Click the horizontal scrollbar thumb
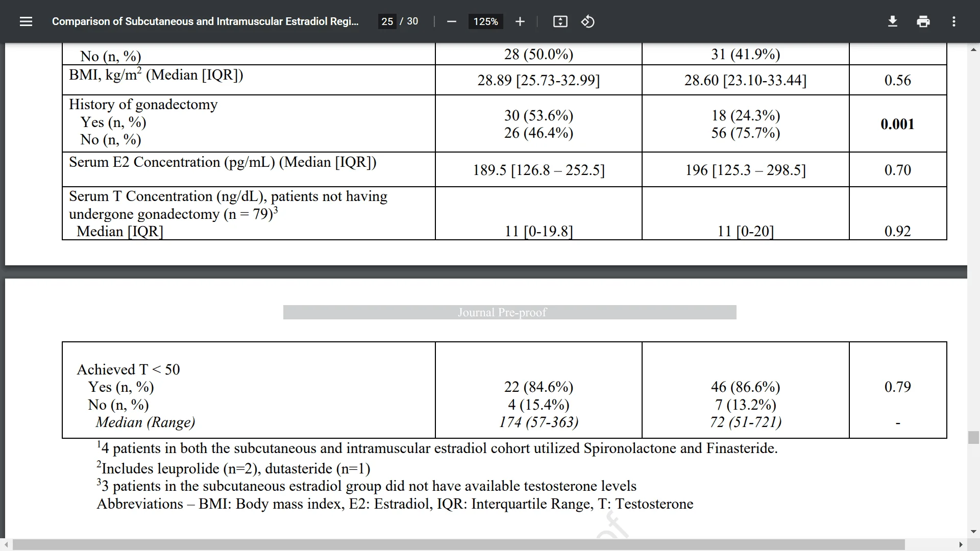This screenshot has width=980, height=551. point(459,544)
